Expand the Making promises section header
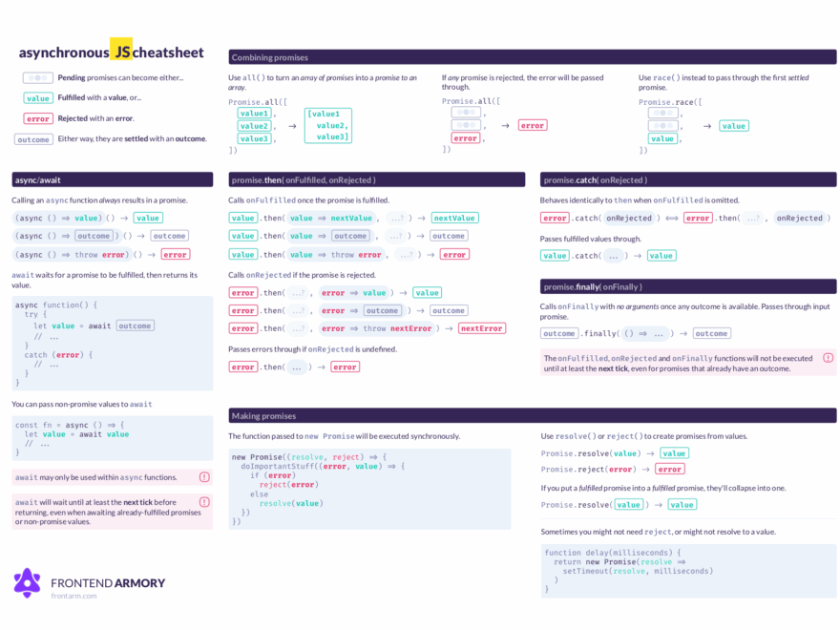Screen dimensions: 840x630 [531, 415]
